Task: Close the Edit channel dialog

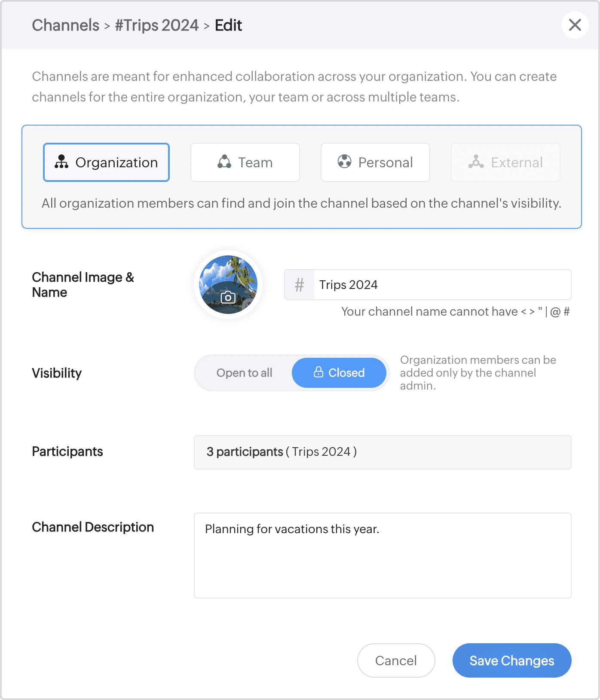Action: tap(575, 25)
